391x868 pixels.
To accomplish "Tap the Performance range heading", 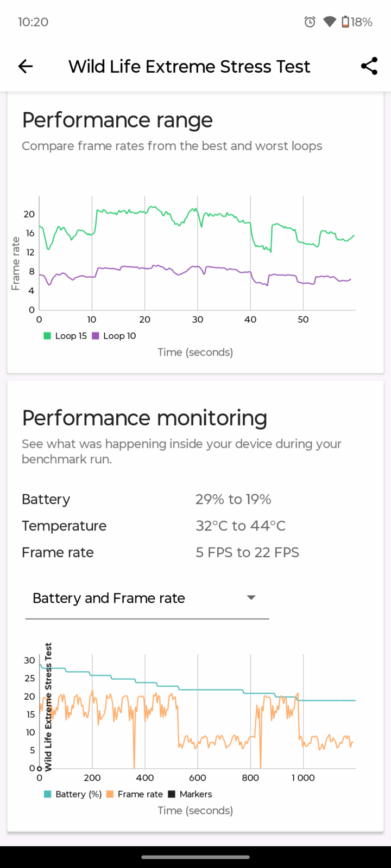I will pyautogui.click(x=117, y=120).
